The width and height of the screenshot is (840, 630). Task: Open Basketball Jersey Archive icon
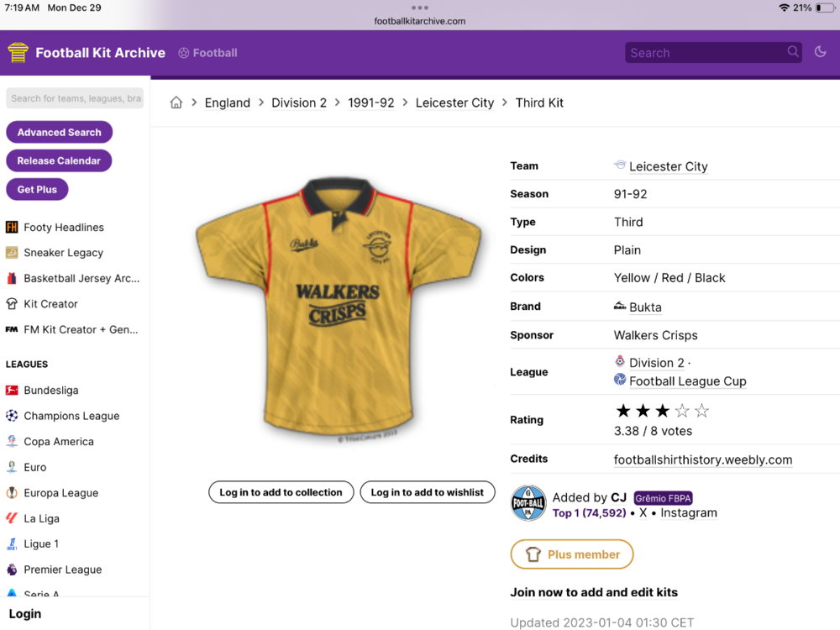[x=12, y=278]
